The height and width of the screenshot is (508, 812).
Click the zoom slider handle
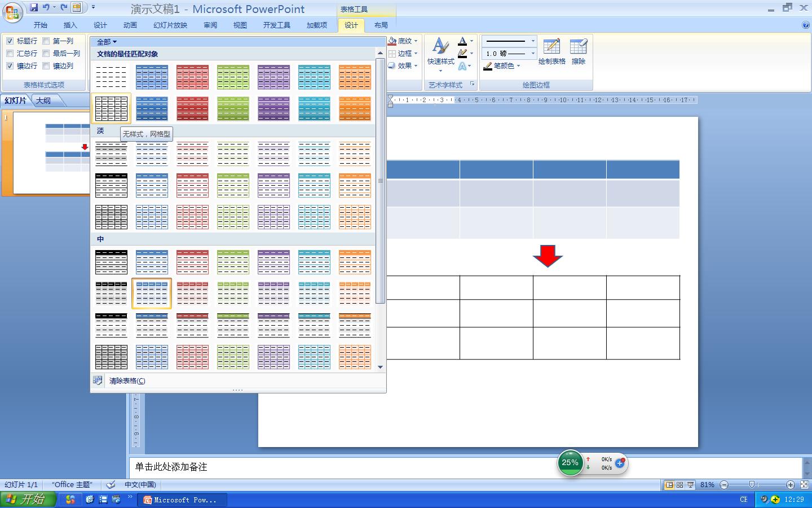click(x=752, y=485)
